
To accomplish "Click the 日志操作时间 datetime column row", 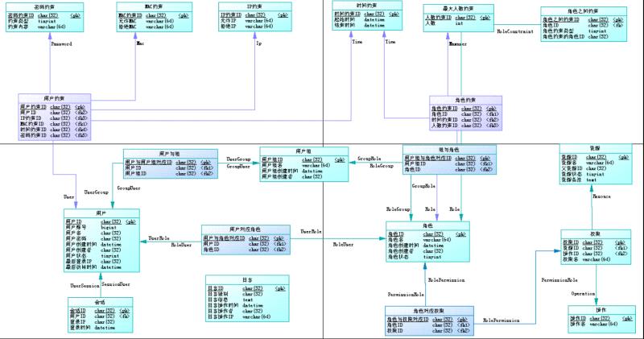I will [x=247, y=306].
